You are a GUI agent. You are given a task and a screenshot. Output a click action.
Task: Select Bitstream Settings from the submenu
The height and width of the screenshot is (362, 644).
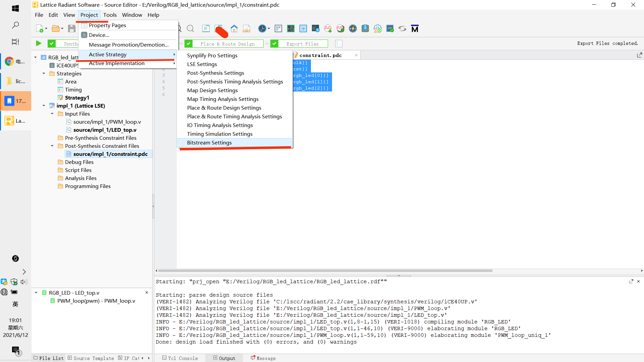pos(209,142)
